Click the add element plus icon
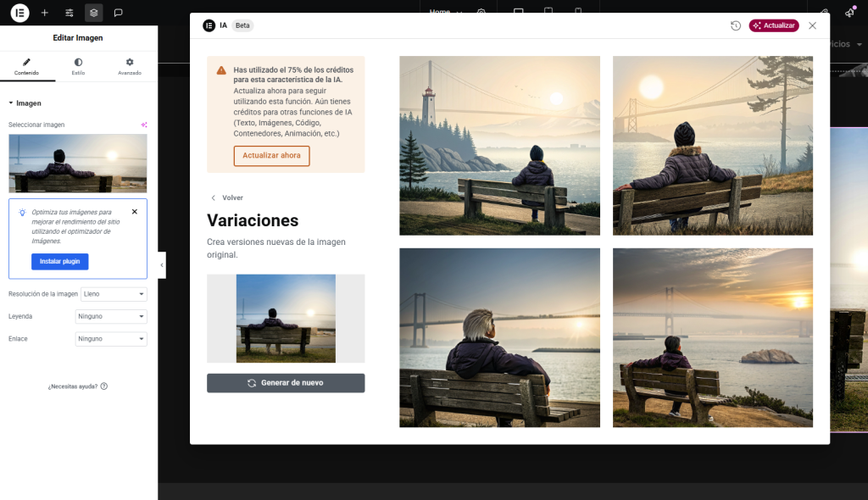Image resolution: width=868 pixels, height=500 pixels. 44,13
